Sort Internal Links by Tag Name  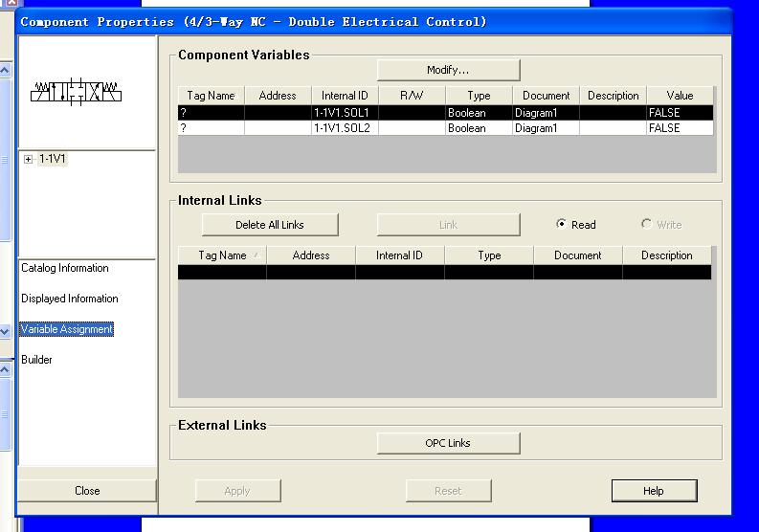tap(222, 255)
